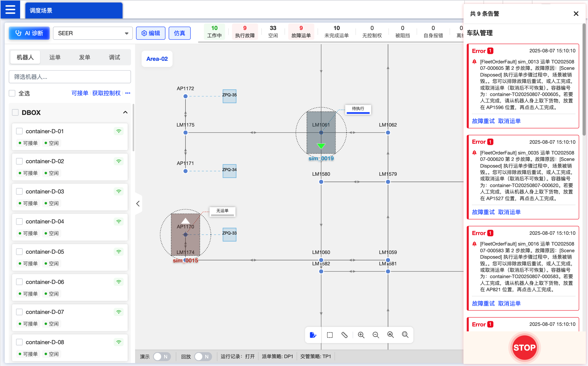The image size is (588, 366).
Task: Toggle the 演示 demo switch
Action: (162, 356)
